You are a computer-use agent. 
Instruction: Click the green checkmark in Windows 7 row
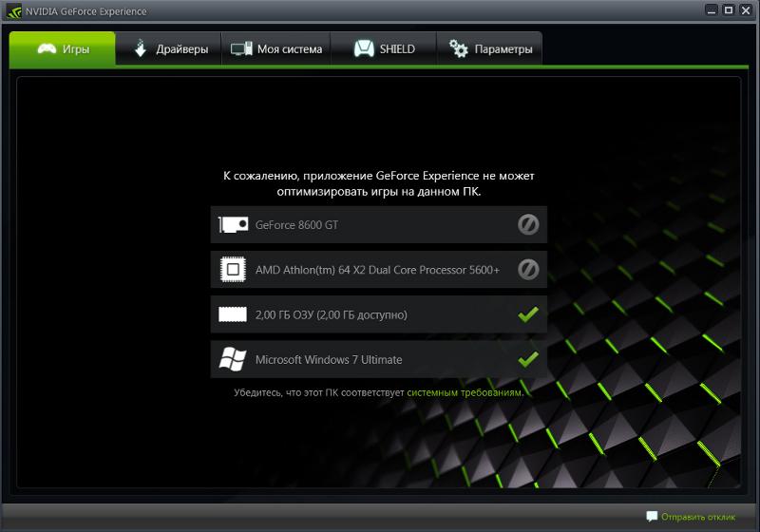click(528, 358)
